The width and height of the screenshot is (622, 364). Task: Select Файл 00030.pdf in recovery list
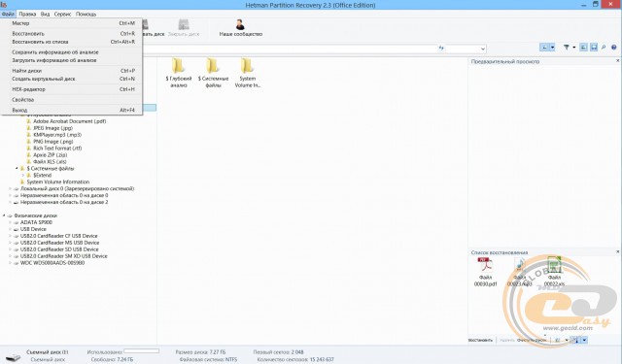pyautogui.click(x=485, y=272)
